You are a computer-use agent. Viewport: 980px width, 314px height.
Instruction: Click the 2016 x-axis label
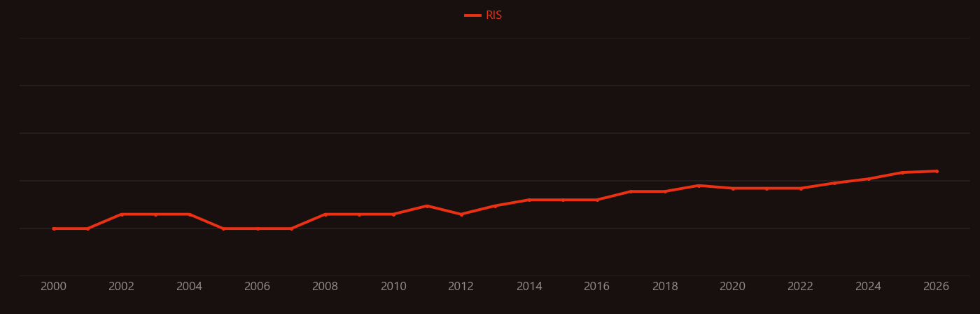(596, 287)
